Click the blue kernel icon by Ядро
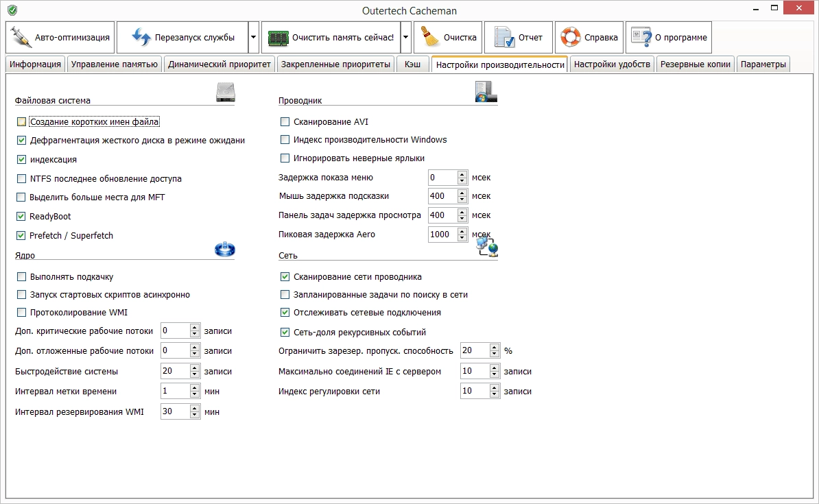819x504 pixels. click(x=225, y=249)
